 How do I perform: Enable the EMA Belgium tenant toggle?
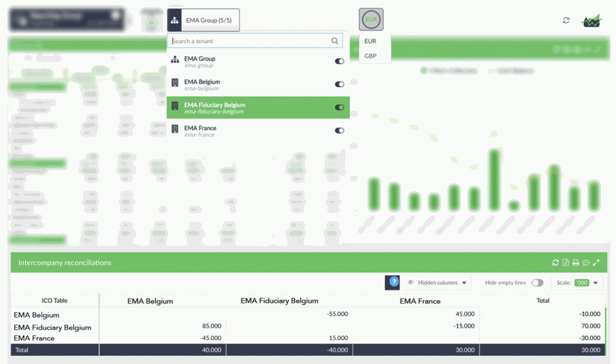pyautogui.click(x=339, y=84)
